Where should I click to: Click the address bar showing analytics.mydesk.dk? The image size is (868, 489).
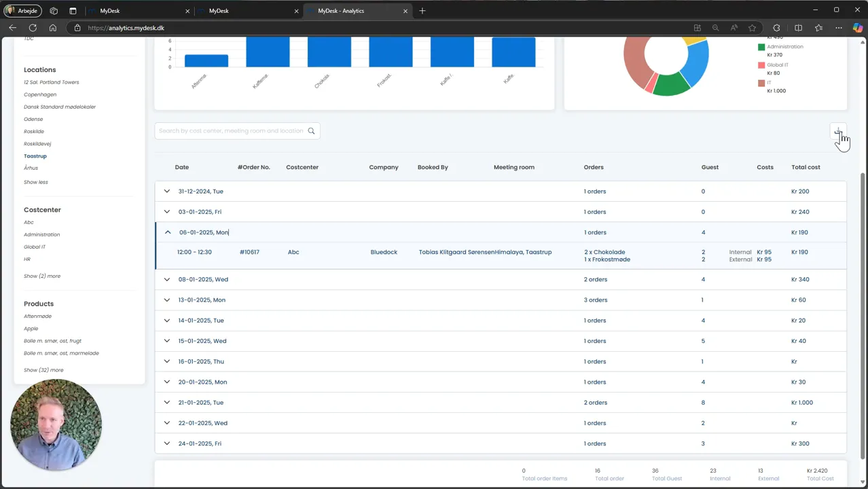point(380,28)
